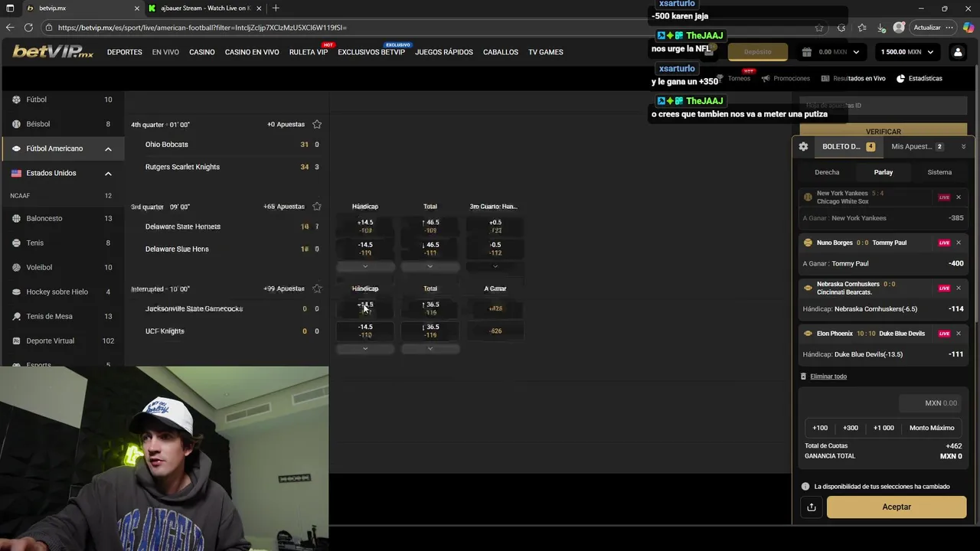
Task: Remove New York Yankees selection from betslip
Action: coord(958,197)
